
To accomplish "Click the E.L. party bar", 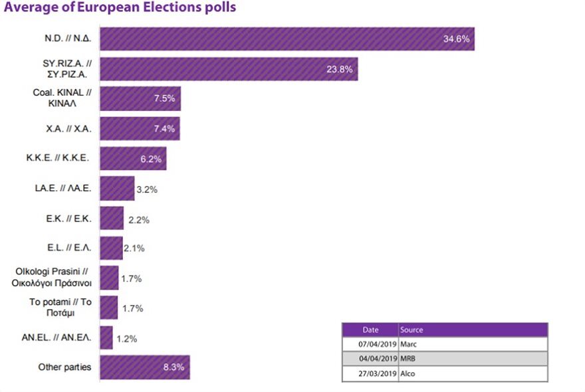I will 111,248.
